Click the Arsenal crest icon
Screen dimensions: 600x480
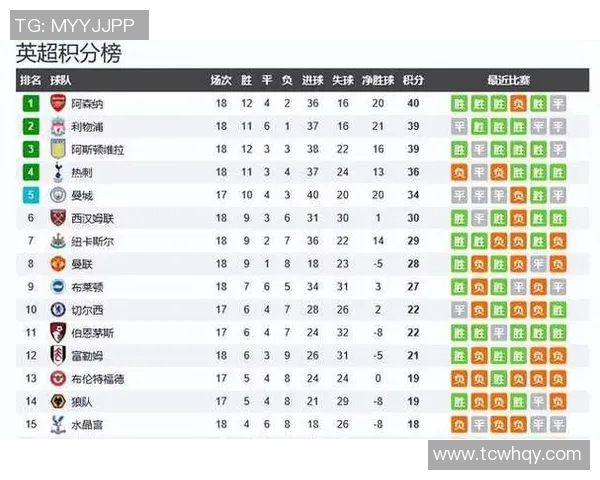click(x=58, y=103)
